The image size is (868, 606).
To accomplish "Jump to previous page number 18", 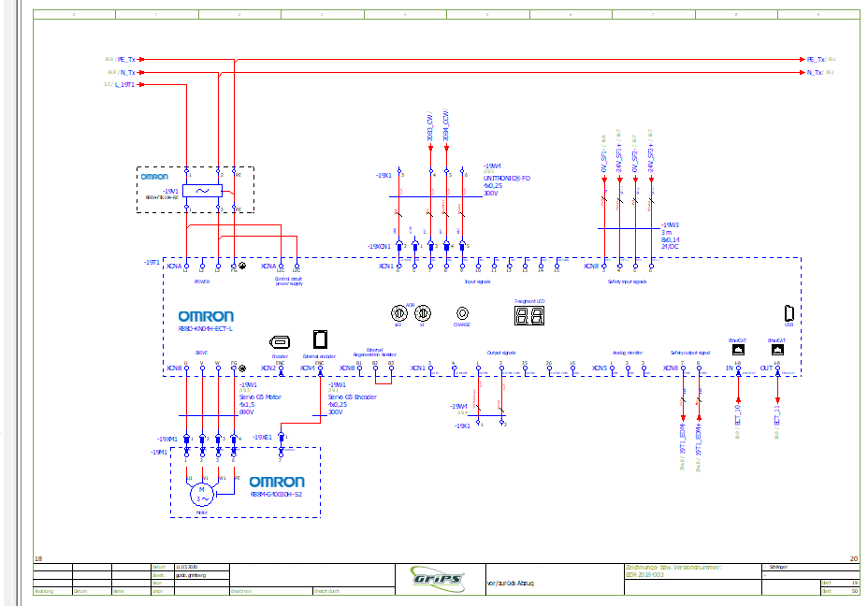I will click(38, 559).
